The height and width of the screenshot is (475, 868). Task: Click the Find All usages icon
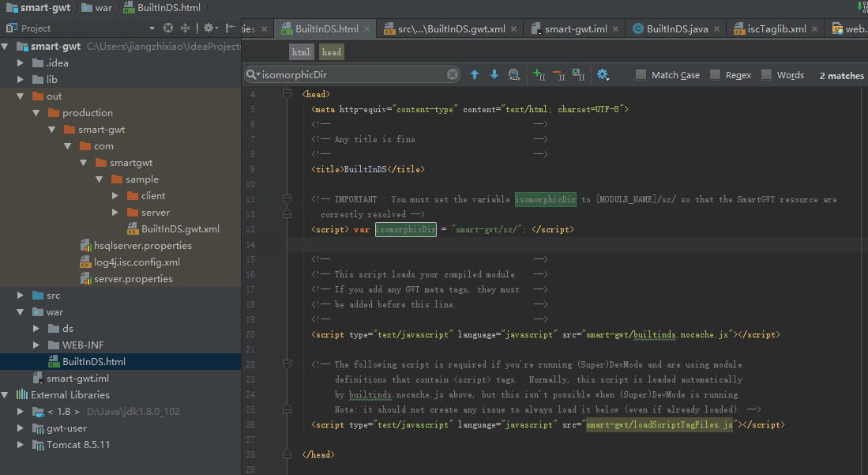pyautogui.click(x=514, y=75)
